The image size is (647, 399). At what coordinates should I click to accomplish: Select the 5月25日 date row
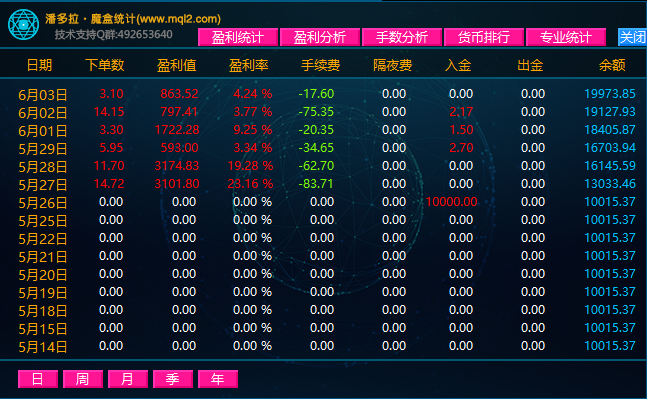[43, 221]
